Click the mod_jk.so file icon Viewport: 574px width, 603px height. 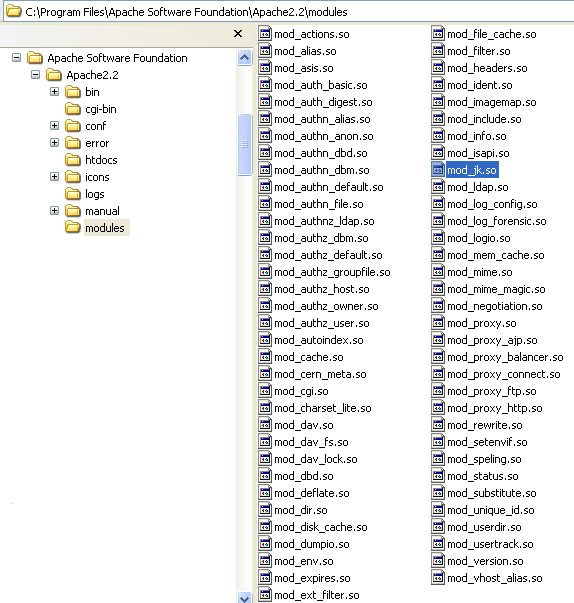438,170
